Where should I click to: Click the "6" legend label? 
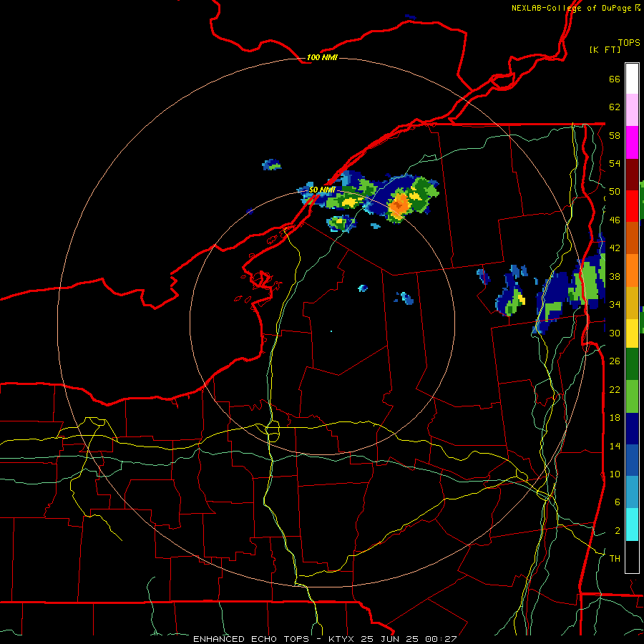click(617, 502)
